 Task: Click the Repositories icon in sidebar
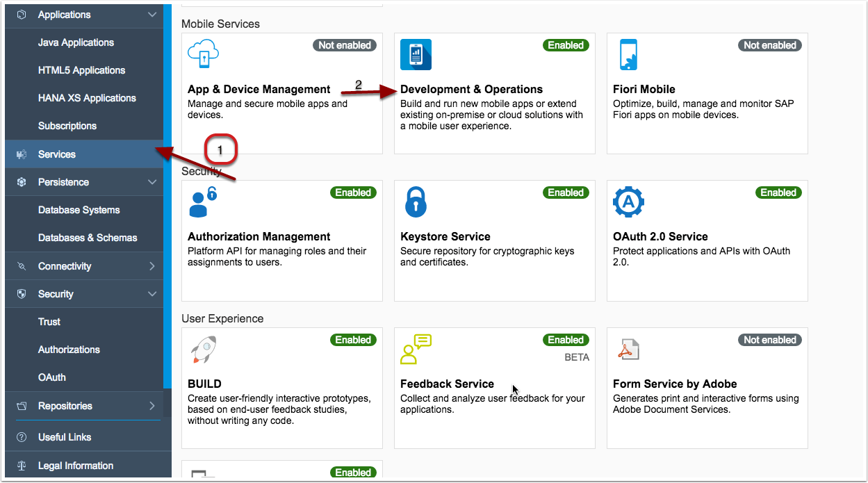[x=22, y=406]
